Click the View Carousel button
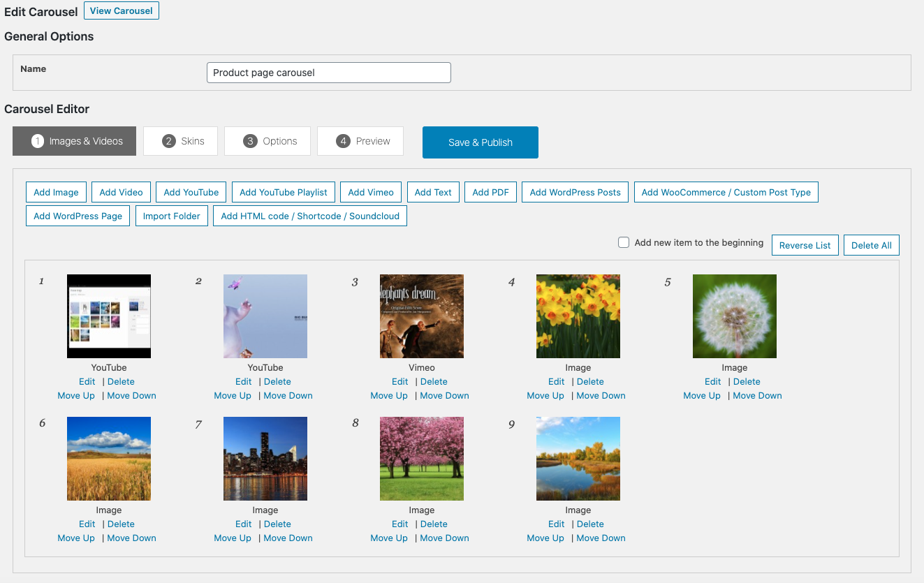924x583 pixels. pos(122,10)
